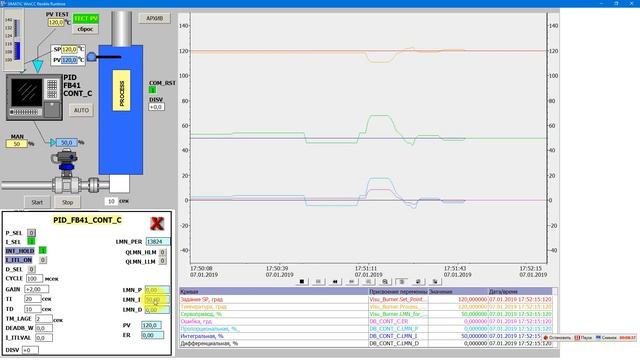The image size is (640, 360).
Task: Edit the MAN percent field
Action: click(x=17, y=144)
